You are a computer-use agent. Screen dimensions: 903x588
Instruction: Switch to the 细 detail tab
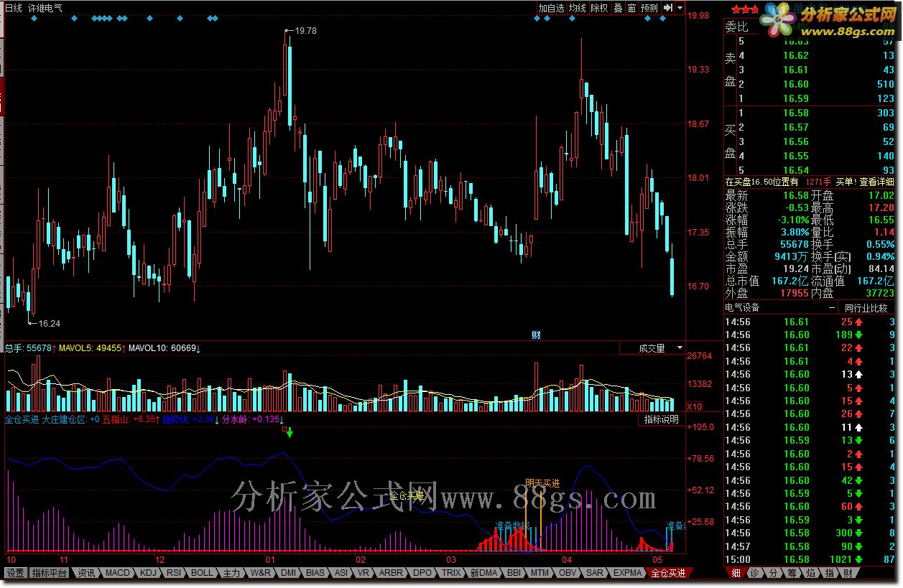(736, 573)
